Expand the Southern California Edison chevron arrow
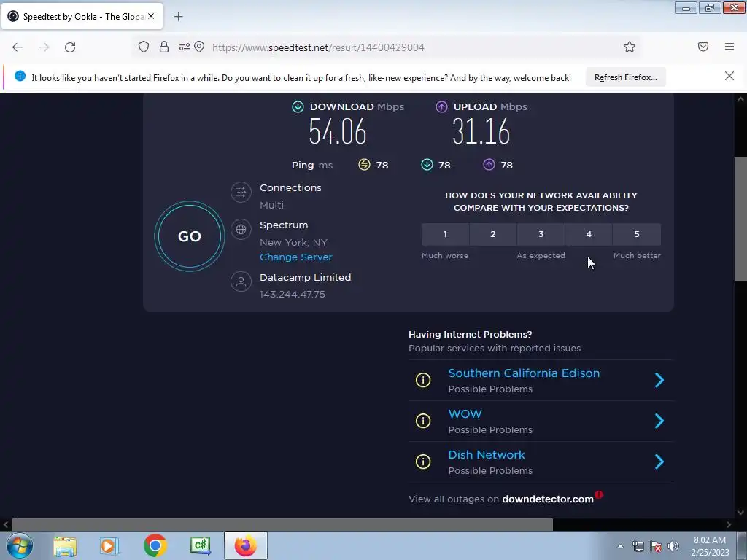This screenshot has height=560, width=747. (659, 380)
